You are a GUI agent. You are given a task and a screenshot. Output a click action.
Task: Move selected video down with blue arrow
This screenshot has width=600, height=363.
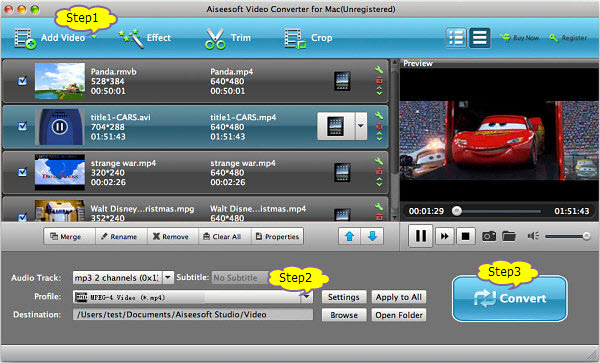click(x=372, y=236)
